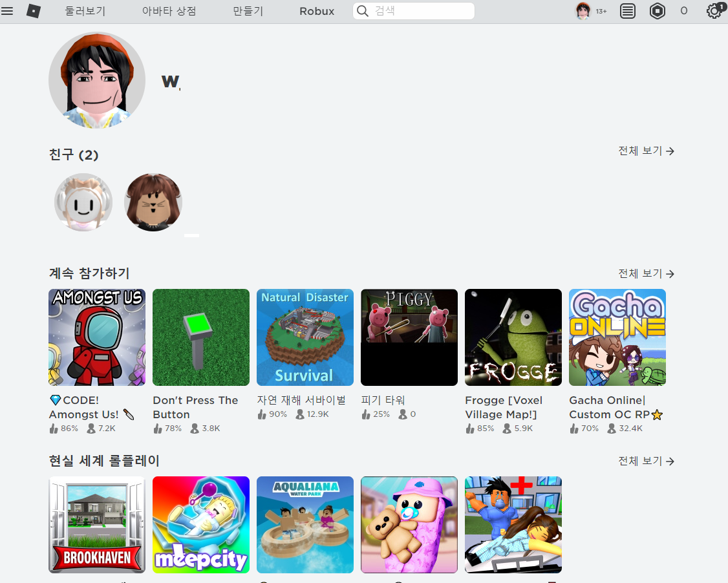
Task: Open the Frogge game thumbnail
Action: tap(513, 337)
